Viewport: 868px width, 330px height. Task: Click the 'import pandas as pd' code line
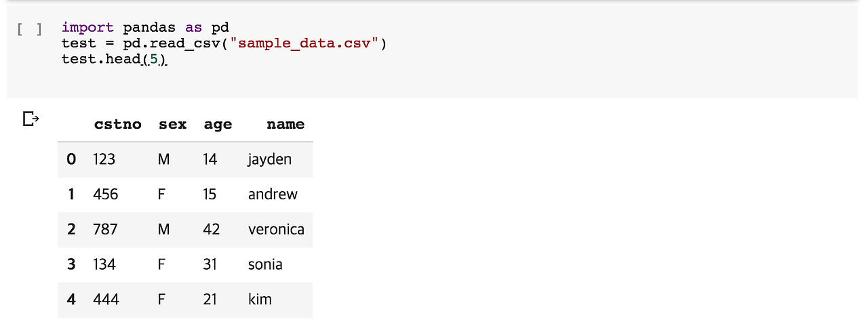point(145,28)
